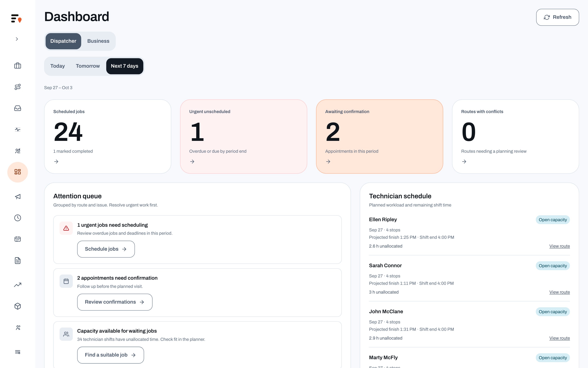Click the Routes with conflicts card title
Screen dimensions: 588x368
click(482, 112)
